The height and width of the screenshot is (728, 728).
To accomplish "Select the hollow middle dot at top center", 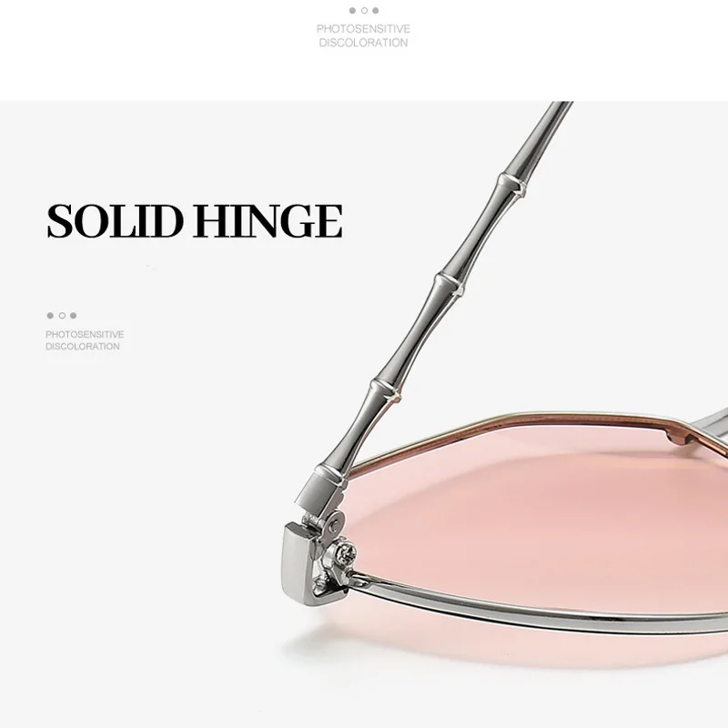I will 364,11.
